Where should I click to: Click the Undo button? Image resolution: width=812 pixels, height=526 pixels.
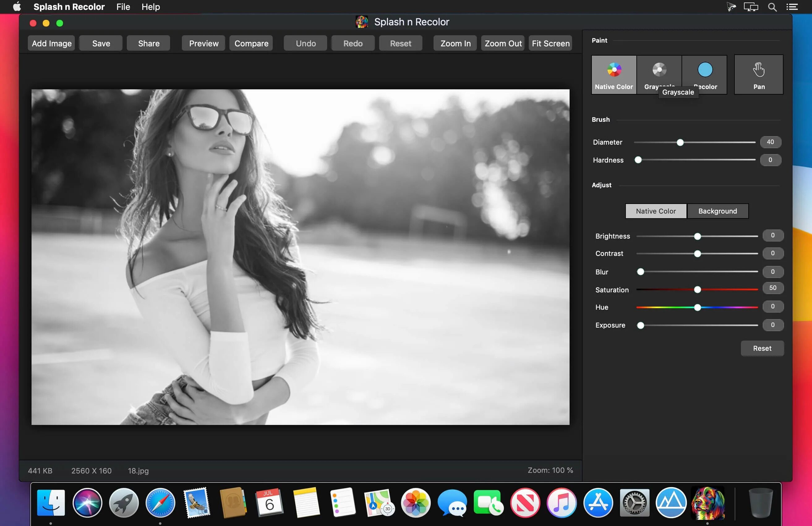click(x=306, y=43)
